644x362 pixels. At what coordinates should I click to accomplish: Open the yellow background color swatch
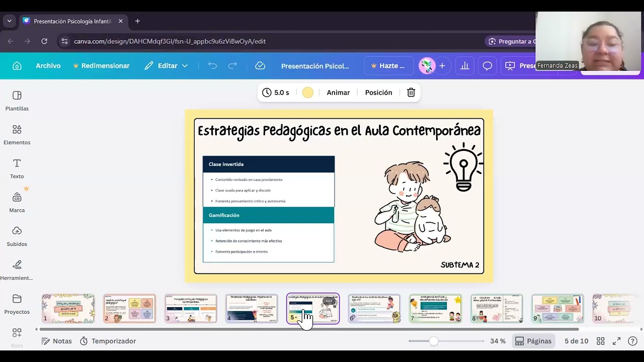pos(308,93)
